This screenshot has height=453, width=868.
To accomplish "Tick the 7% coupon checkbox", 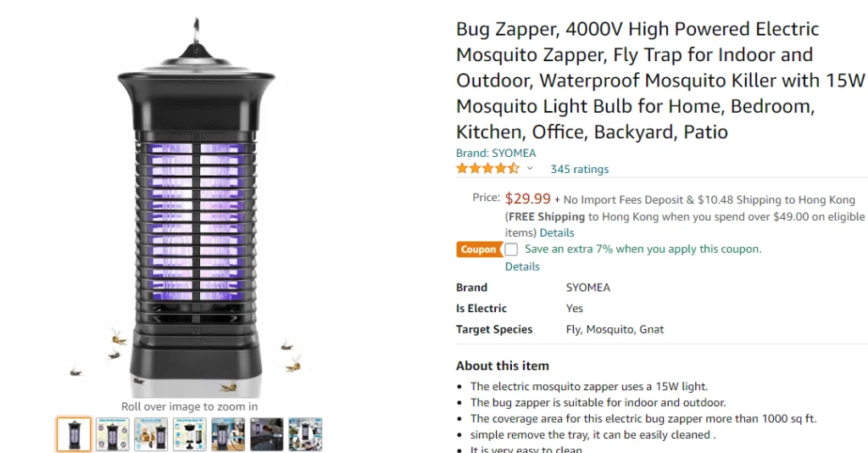I will (x=511, y=249).
